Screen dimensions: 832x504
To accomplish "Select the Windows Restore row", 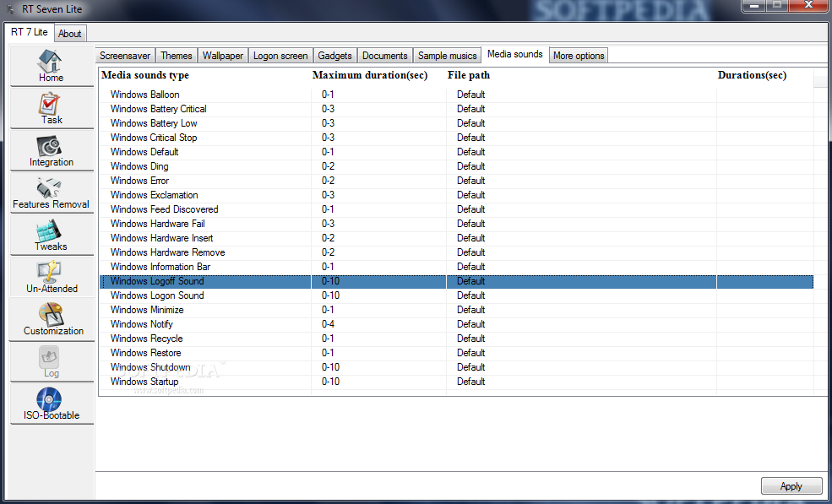I will click(456, 353).
